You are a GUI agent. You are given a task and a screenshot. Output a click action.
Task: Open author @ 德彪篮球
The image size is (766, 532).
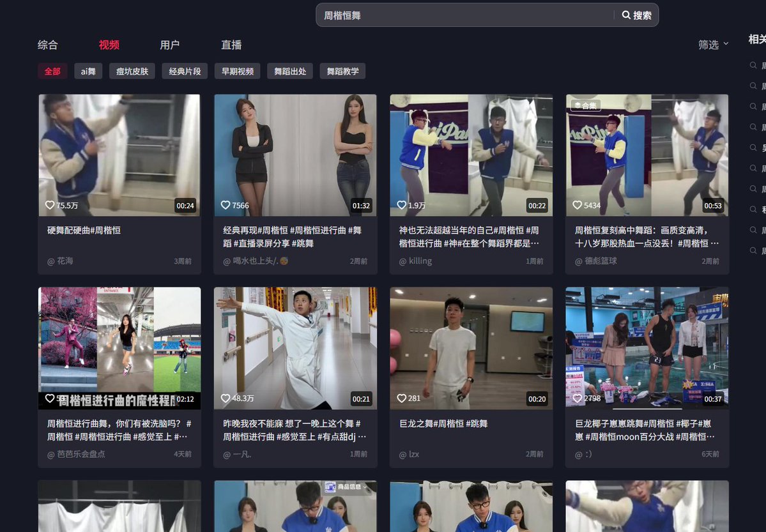[x=595, y=261]
